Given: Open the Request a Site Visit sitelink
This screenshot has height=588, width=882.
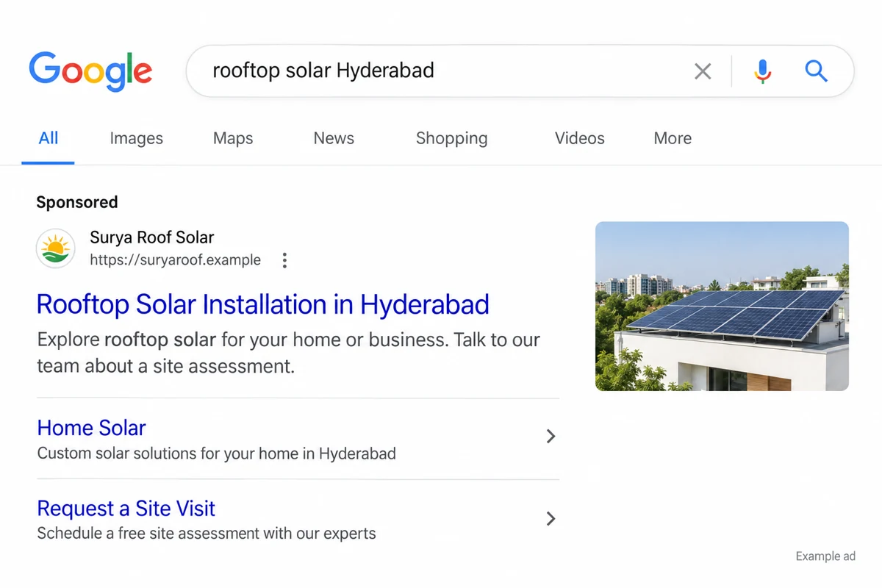Looking at the screenshot, I should click(x=126, y=509).
